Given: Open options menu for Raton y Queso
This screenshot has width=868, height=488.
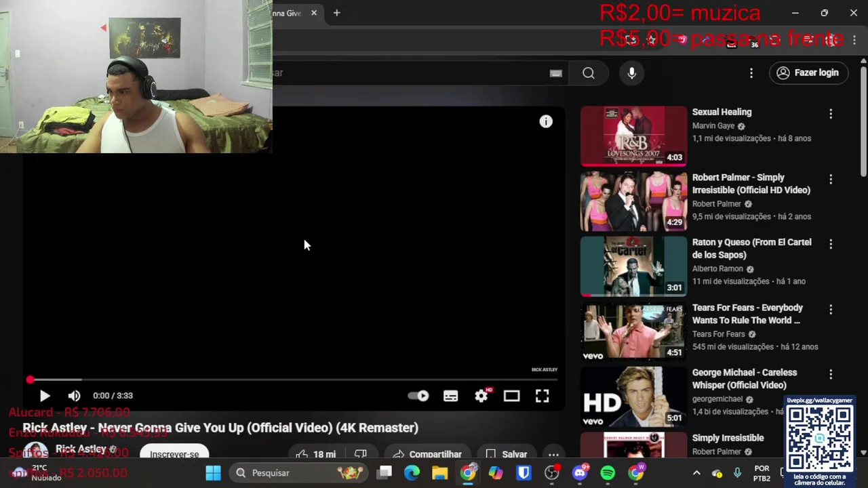Looking at the screenshot, I should (x=831, y=244).
